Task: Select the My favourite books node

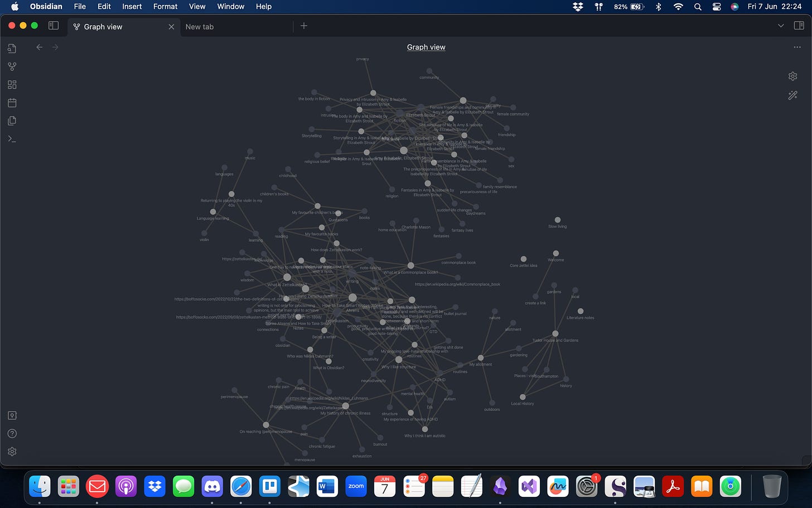Action: click(322, 227)
